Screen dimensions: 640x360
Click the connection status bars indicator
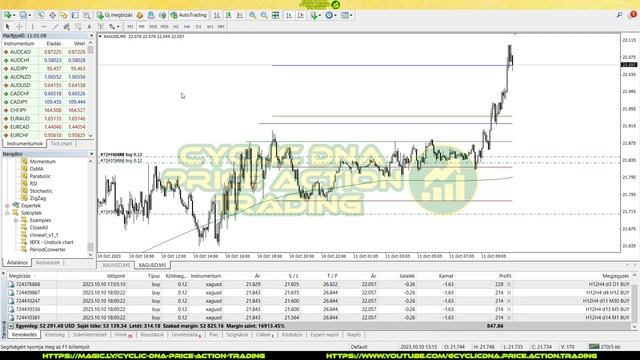click(594, 347)
